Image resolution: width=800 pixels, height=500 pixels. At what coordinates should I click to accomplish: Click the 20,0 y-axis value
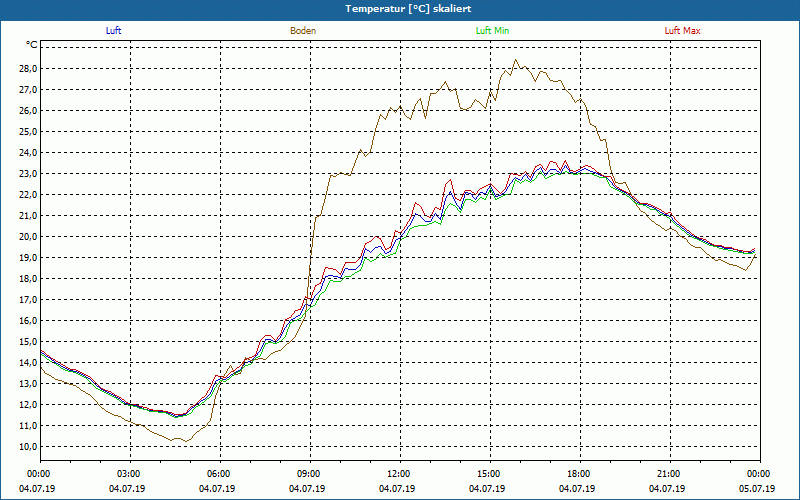(29, 237)
